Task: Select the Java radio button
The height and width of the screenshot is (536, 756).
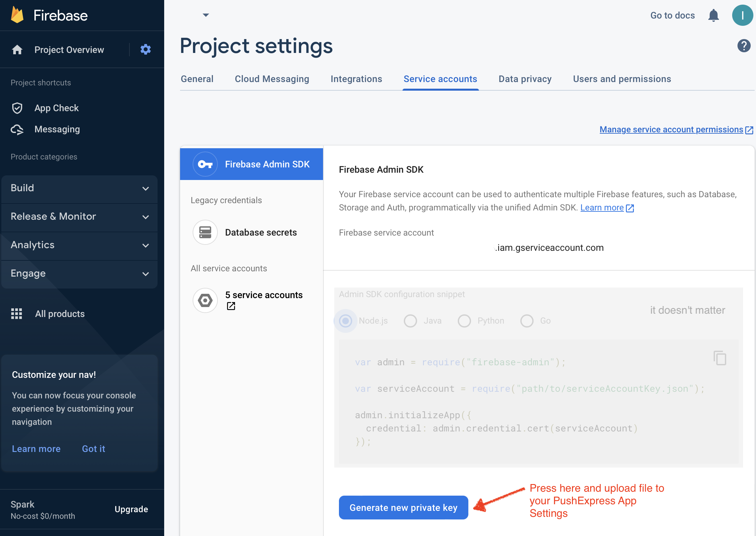Action: [410, 321]
